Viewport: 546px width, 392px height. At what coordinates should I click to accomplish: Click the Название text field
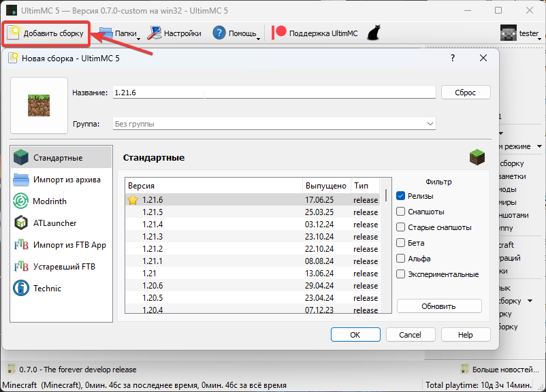(x=274, y=93)
